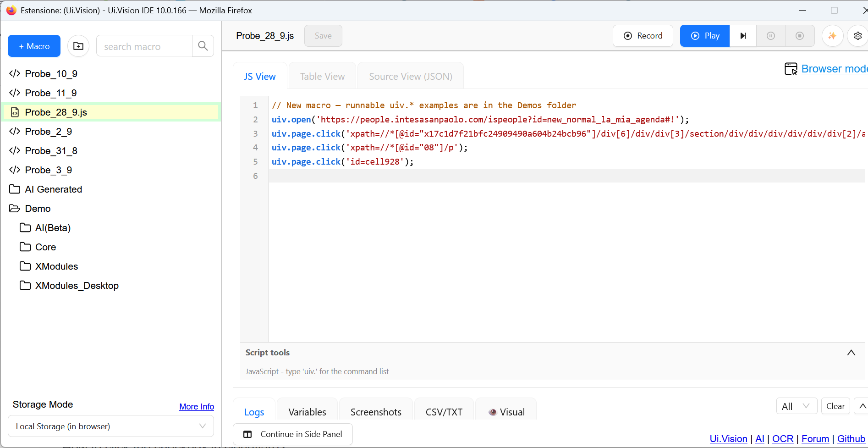Open settings gear icon
This screenshot has width=868, height=448.
pos(857,36)
